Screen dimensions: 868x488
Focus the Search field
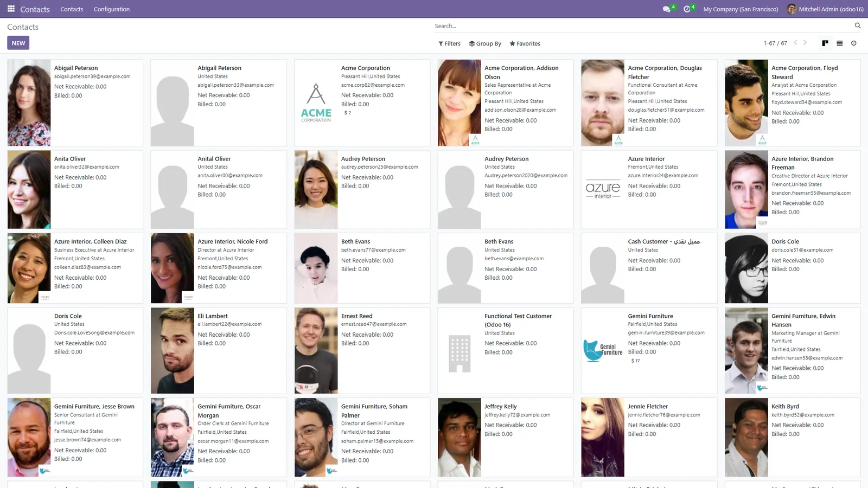643,26
